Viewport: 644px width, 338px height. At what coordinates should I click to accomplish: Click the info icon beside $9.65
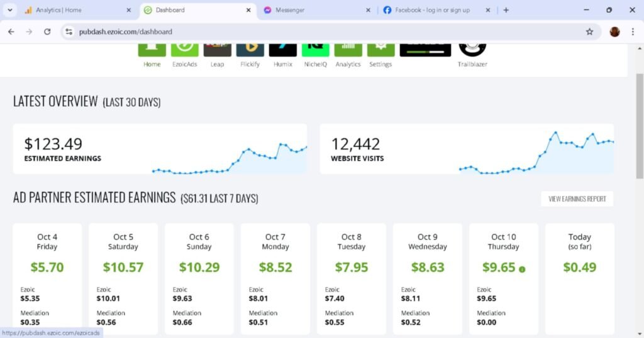coord(522,269)
